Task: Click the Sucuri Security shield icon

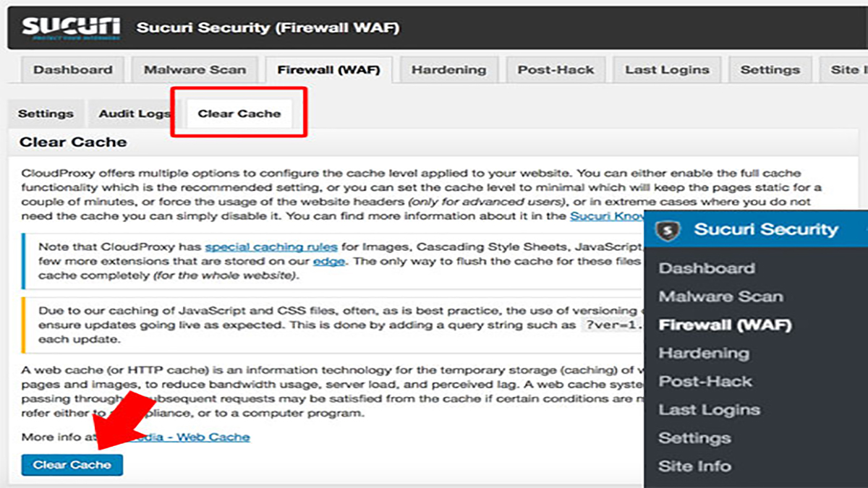Action: click(668, 231)
